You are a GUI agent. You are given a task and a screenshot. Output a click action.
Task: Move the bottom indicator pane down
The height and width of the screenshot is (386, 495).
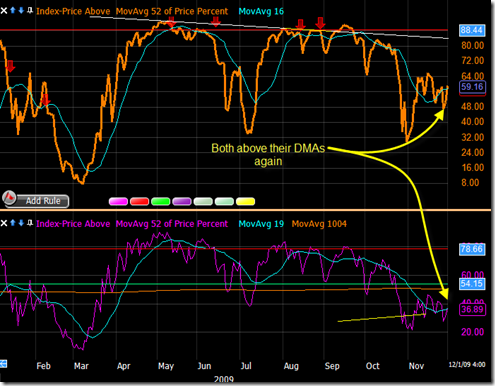(21, 223)
